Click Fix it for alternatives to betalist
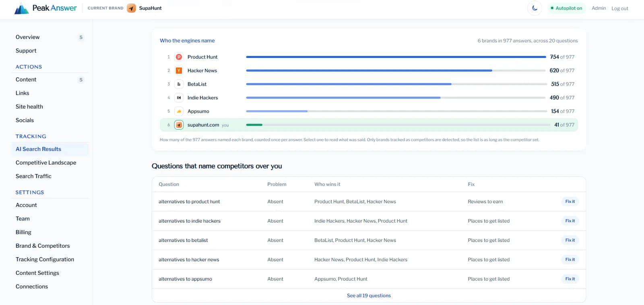Image resolution: width=644 pixels, height=305 pixels. [570, 240]
